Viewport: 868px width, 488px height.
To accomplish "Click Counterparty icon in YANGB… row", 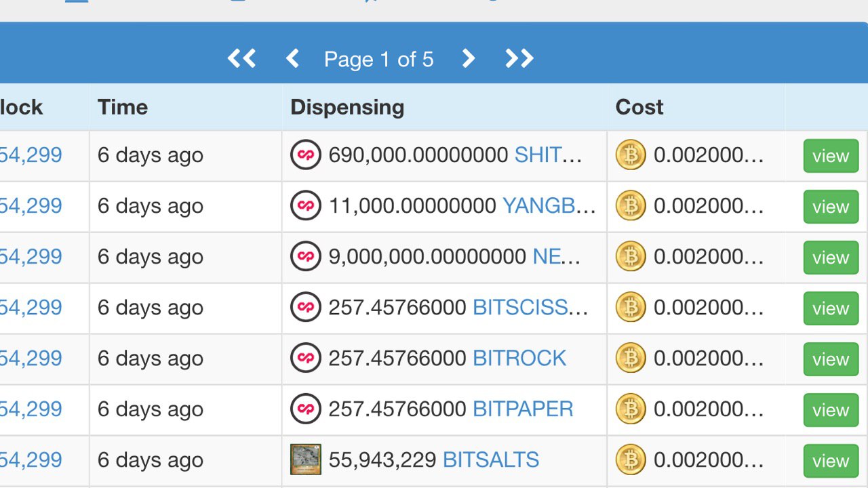I will tap(306, 206).
